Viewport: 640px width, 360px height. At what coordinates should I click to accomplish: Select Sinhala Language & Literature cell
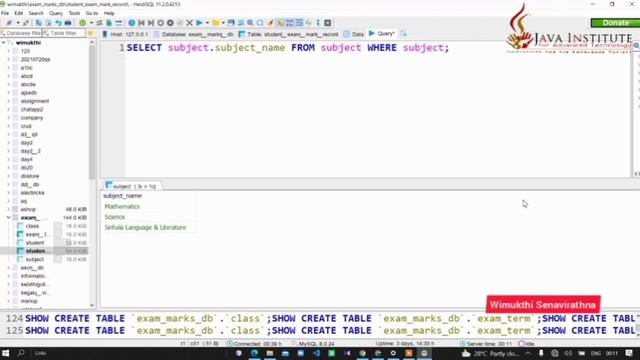pos(145,228)
